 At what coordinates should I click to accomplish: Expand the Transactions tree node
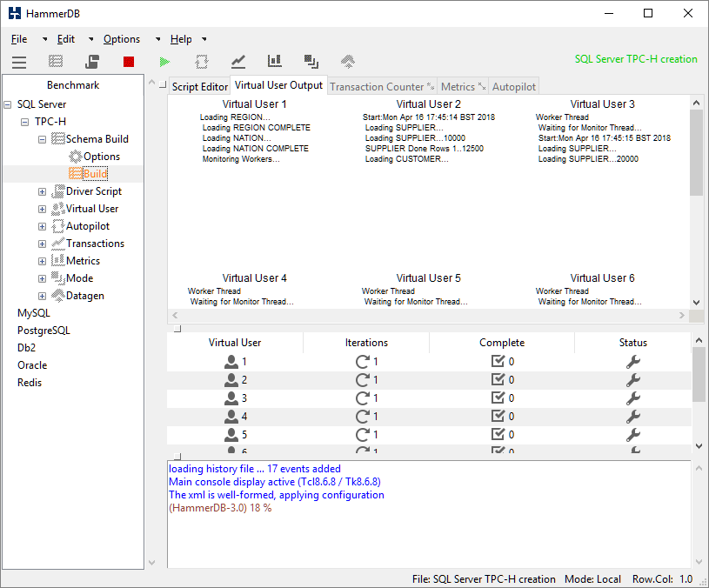[42, 244]
